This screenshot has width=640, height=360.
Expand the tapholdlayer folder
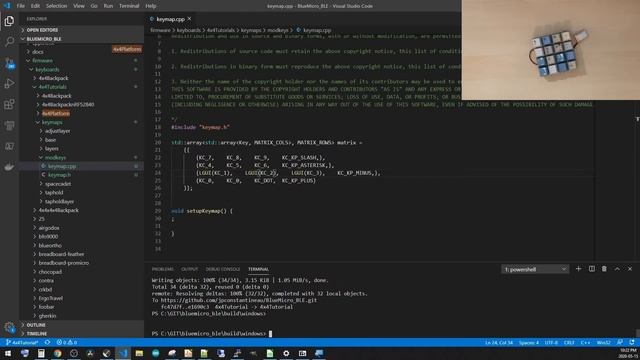pos(60,201)
